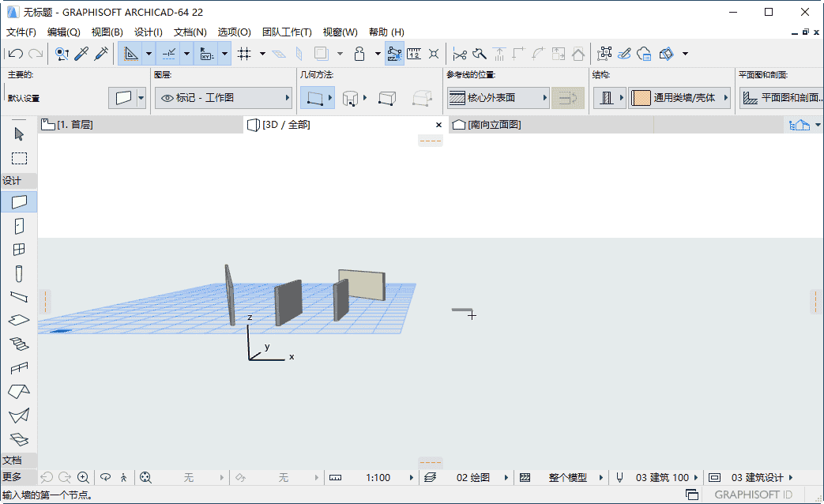This screenshot has width=824, height=504.
Task: Open the 1:100 scale dropdown
Action: (378, 477)
